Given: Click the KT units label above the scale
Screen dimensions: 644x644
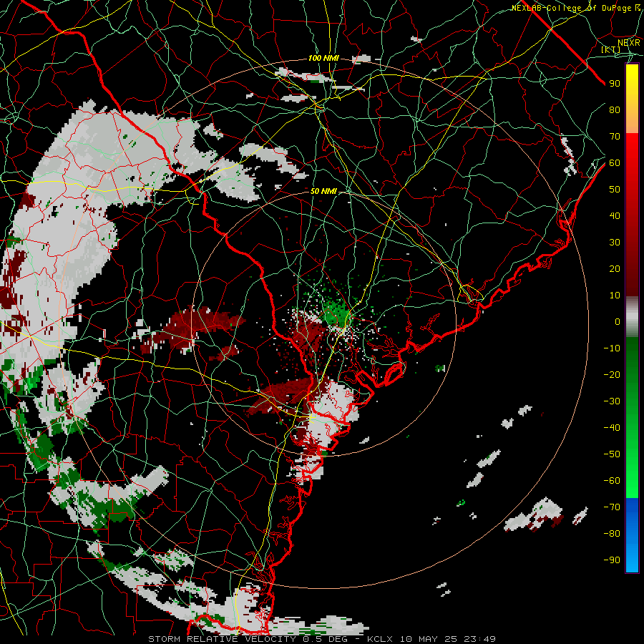Looking at the screenshot, I should pyautogui.click(x=611, y=49).
